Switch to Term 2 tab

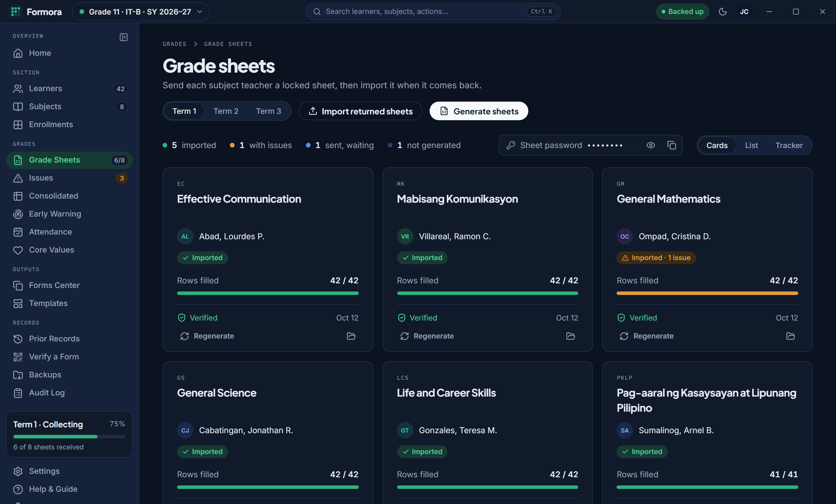coord(226,111)
